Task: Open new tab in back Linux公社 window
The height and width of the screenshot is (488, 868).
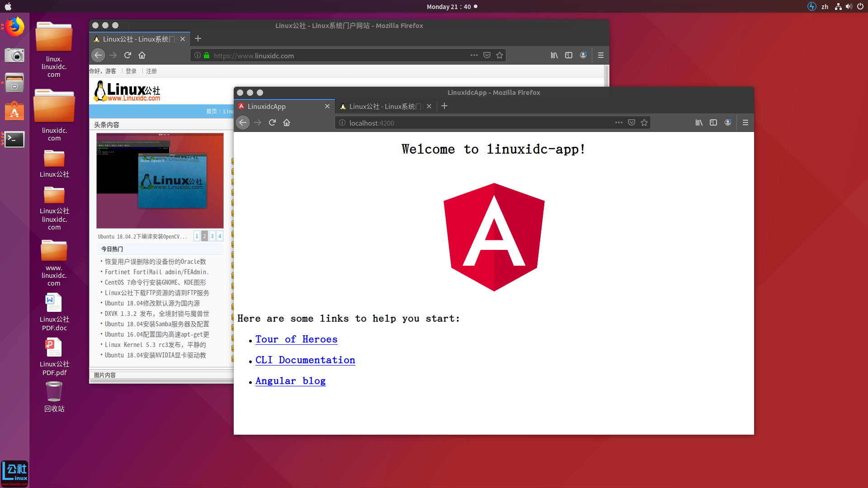Action: pos(198,38)
